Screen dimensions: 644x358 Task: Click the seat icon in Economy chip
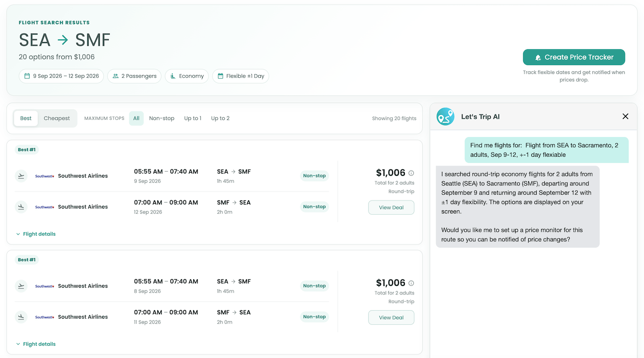click(x=173, y=76)
